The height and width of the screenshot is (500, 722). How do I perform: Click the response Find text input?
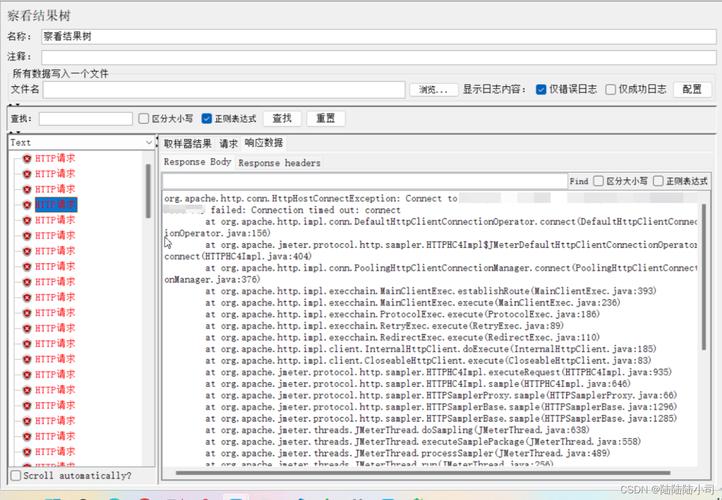point(365,181)
